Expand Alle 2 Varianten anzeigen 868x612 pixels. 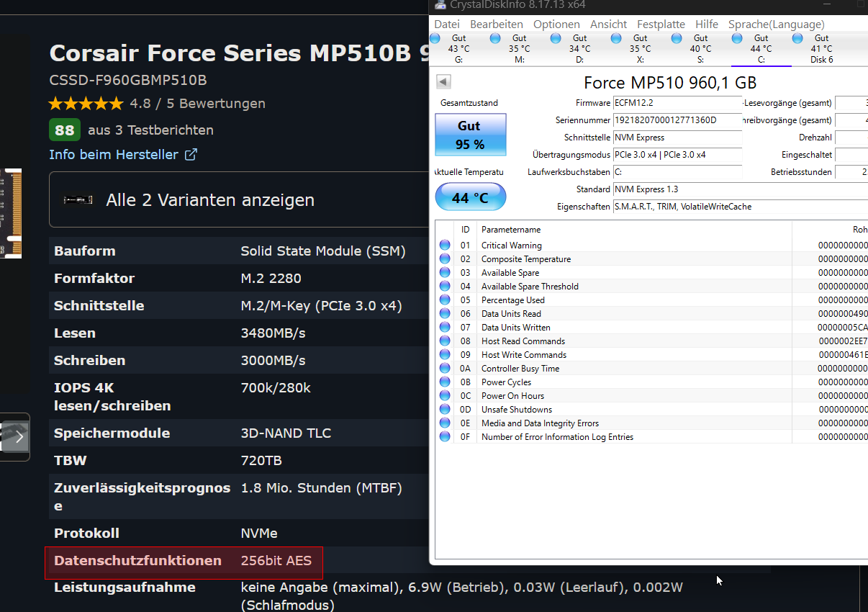pyautogui.click(x=210, y=200)
